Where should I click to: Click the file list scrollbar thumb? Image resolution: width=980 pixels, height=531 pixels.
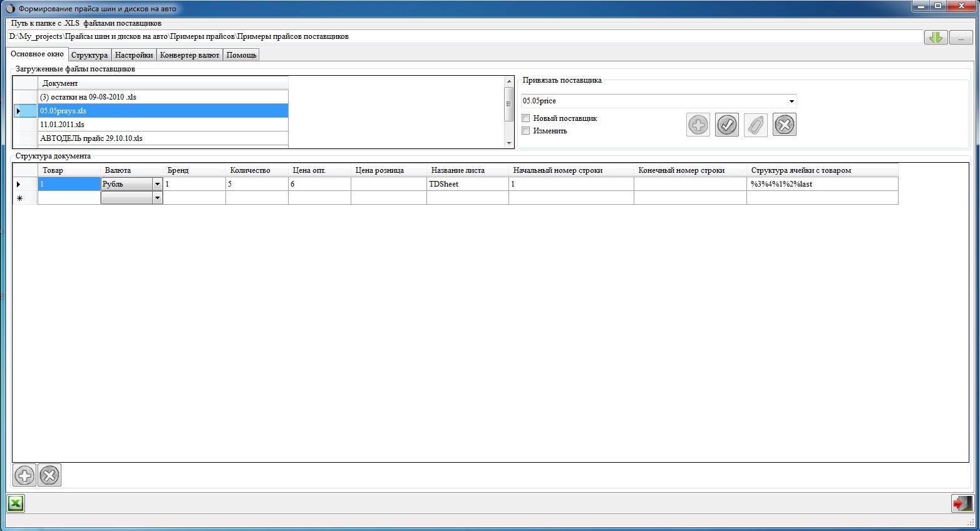pyautogui.click(x=509, y=104)
